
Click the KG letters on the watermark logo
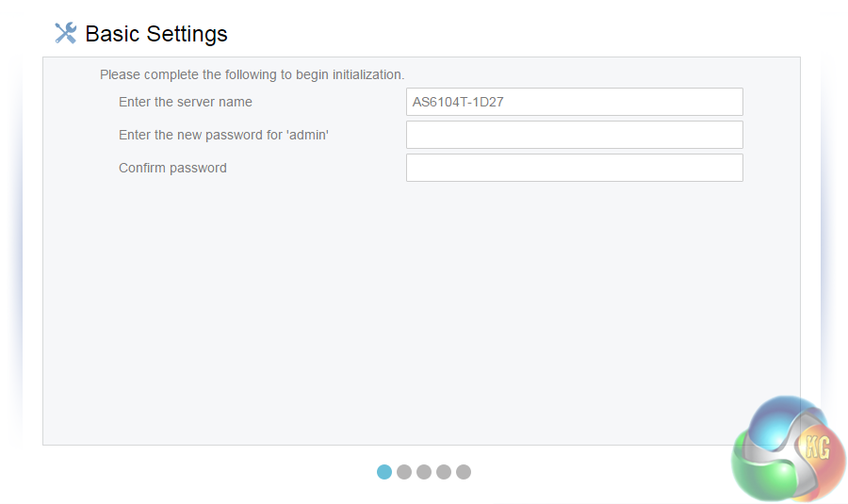[816, 447]
